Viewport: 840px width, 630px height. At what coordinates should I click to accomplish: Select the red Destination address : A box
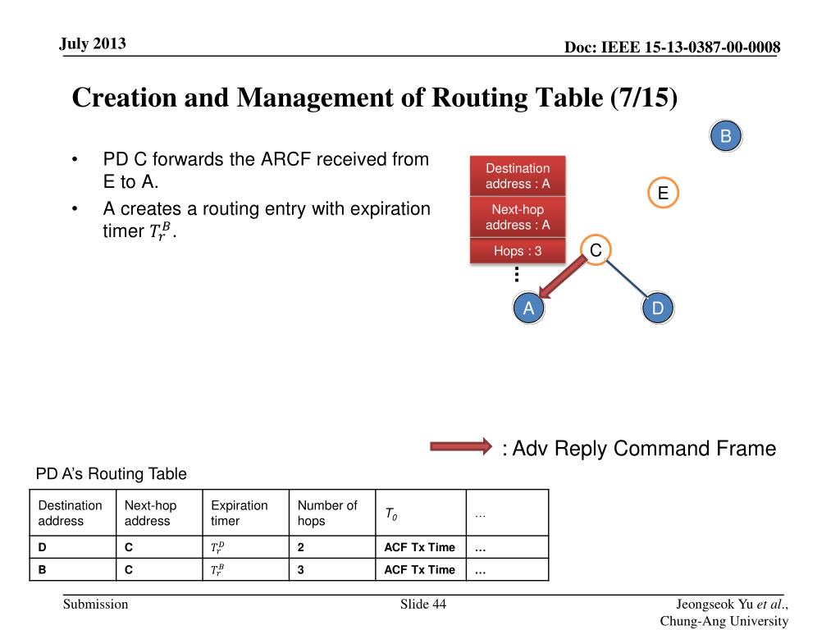518,176
